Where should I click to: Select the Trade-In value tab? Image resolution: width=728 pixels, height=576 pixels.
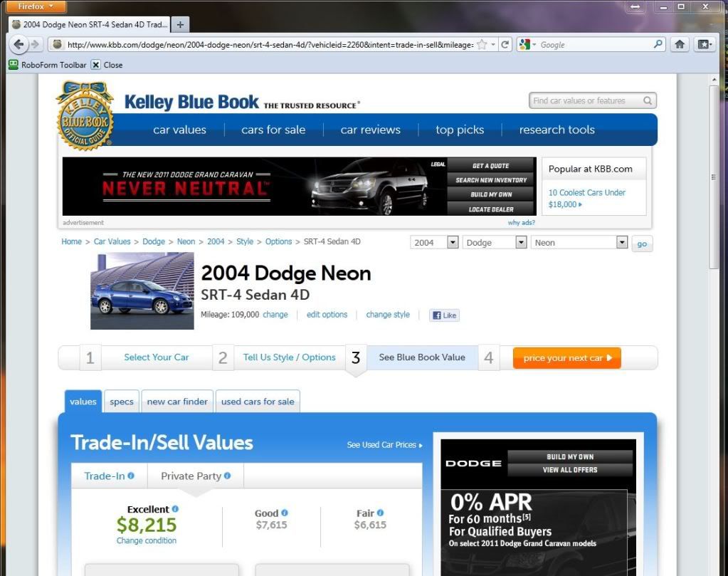pyautogui.click(x=109, y=476)
